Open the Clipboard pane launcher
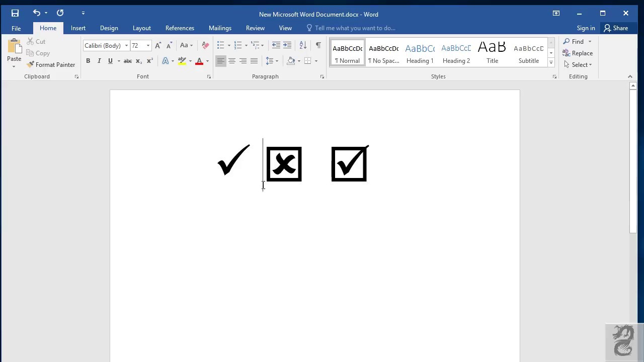 coord(77,77)
